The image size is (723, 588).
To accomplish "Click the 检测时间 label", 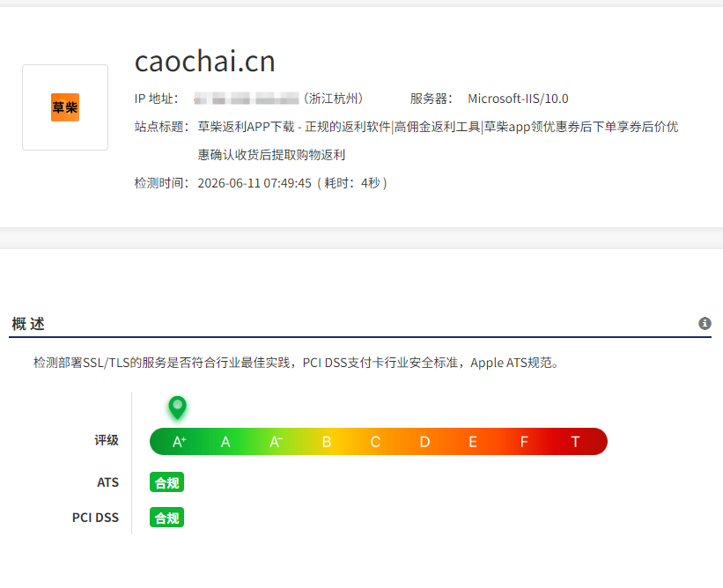I will tap(162, 183).
